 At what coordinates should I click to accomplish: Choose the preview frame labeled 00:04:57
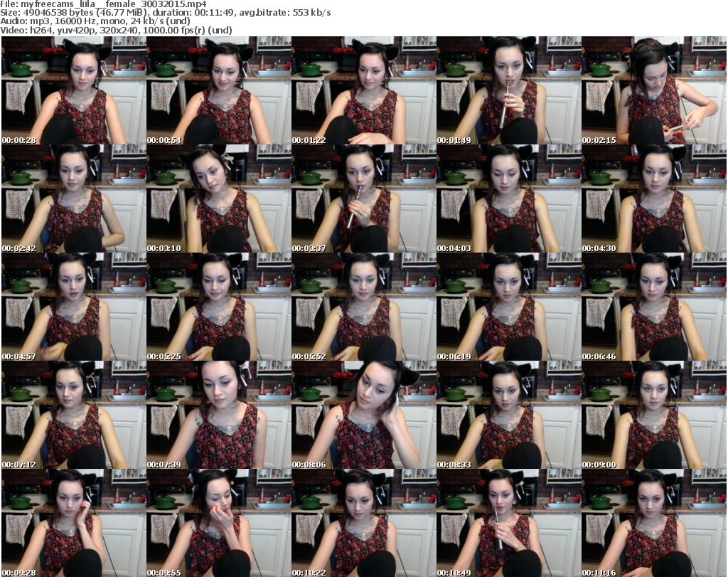(x=73, y=307)
